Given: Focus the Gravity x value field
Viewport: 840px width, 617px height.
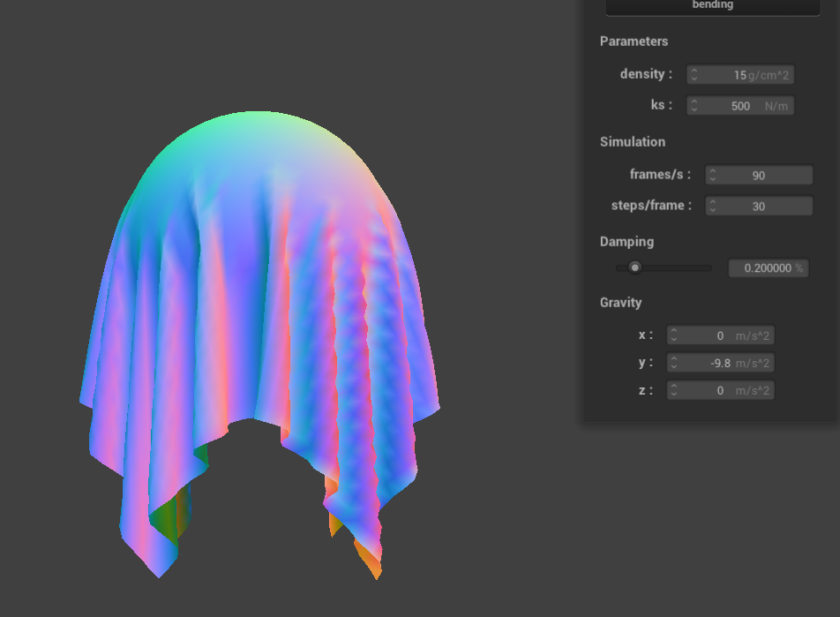Looking at the screenshot, I should click(720, 335).
